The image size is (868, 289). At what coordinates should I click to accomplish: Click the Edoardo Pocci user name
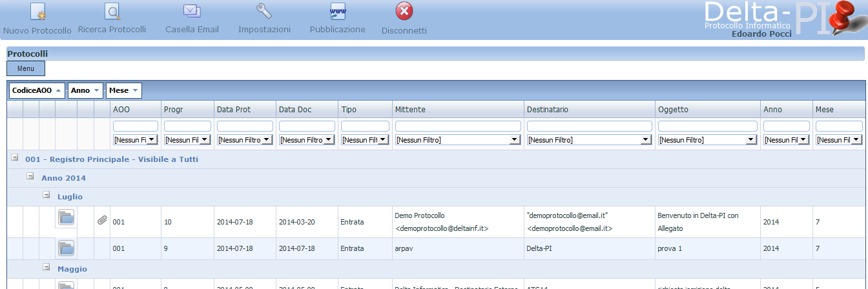tap(761, 34)
